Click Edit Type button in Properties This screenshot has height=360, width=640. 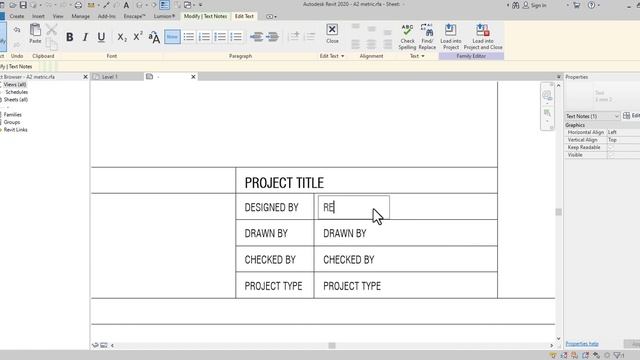pos(631,116)
